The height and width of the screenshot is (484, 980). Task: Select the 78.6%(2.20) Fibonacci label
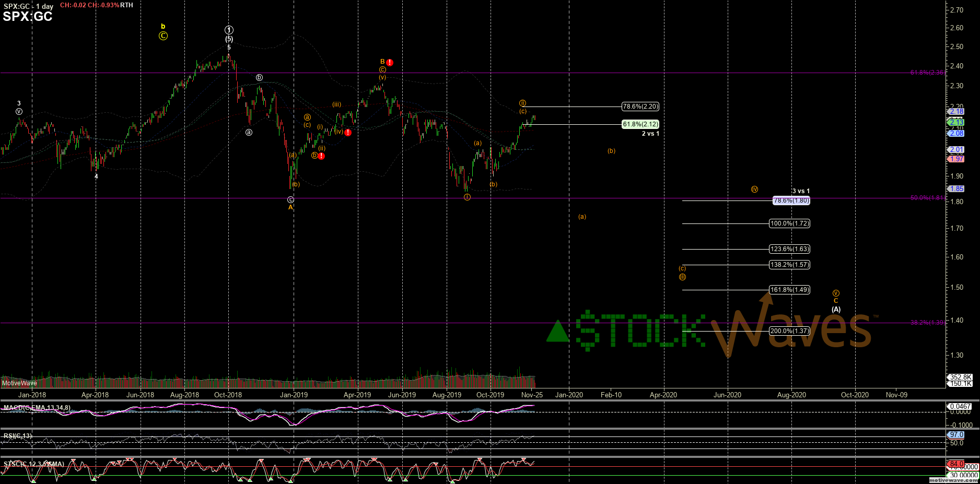[x=640, y=107]
